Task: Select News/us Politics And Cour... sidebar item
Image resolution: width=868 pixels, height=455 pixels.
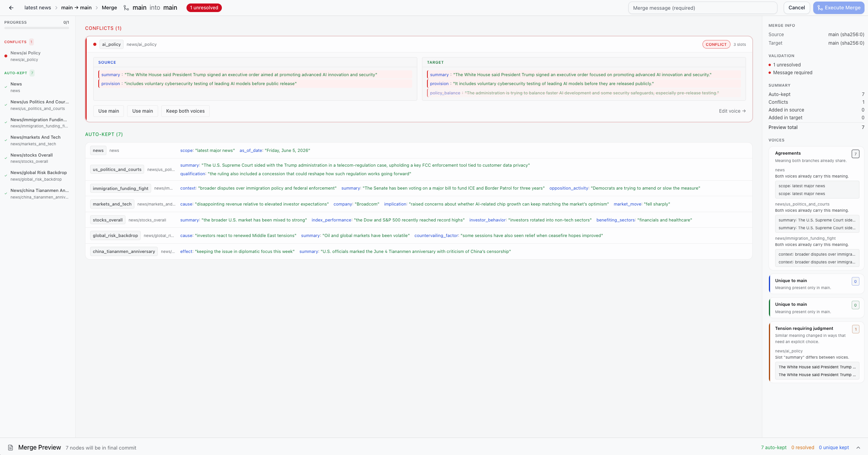Action: click(x=37, y=105)
